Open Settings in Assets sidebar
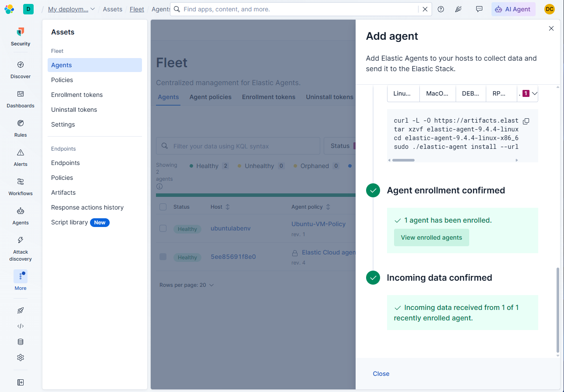Screen dimensions: 564x392 [x=63, y=124]
